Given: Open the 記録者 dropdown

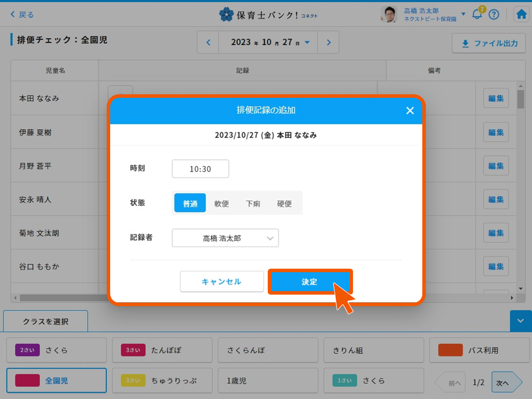Looking at the screenshot, I should (225, 238).
